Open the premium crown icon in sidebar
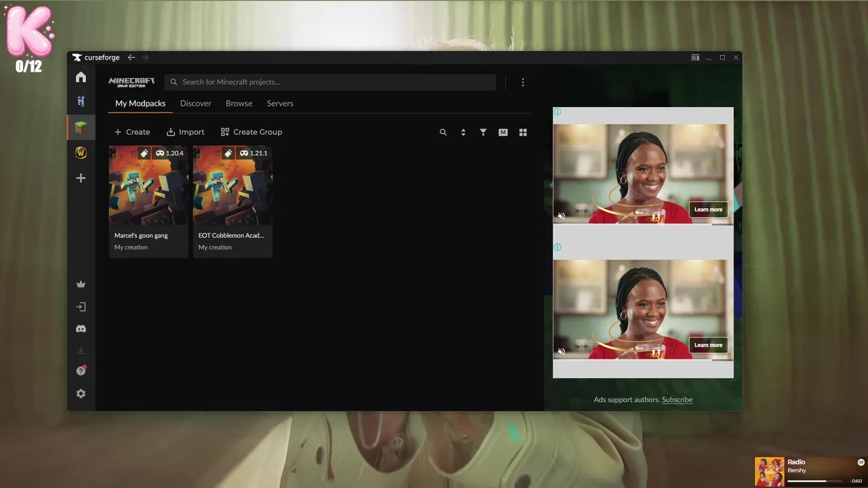 (x=81, y=284)
